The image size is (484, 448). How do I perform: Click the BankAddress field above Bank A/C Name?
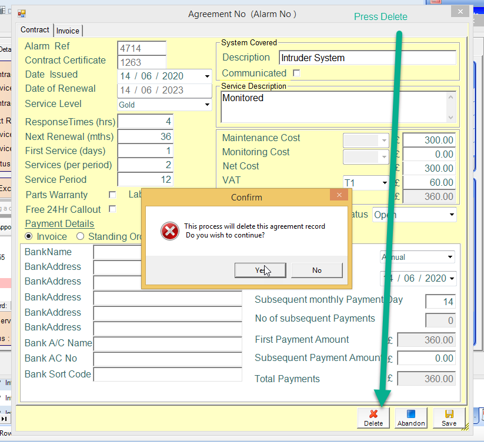point(168,329)
